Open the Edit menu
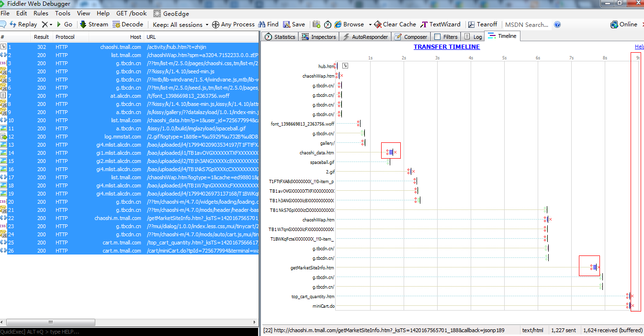This screenshot has height=336, width=644. (22, 13)
